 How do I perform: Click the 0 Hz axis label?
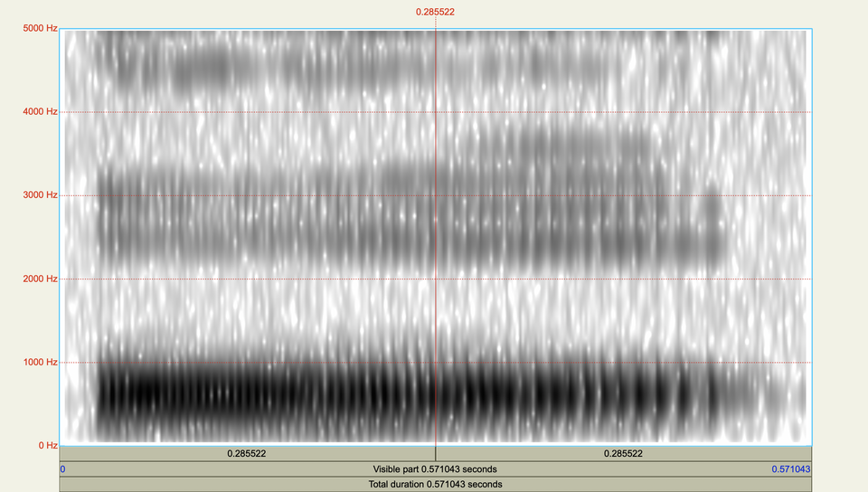click(x=45, y=445)
